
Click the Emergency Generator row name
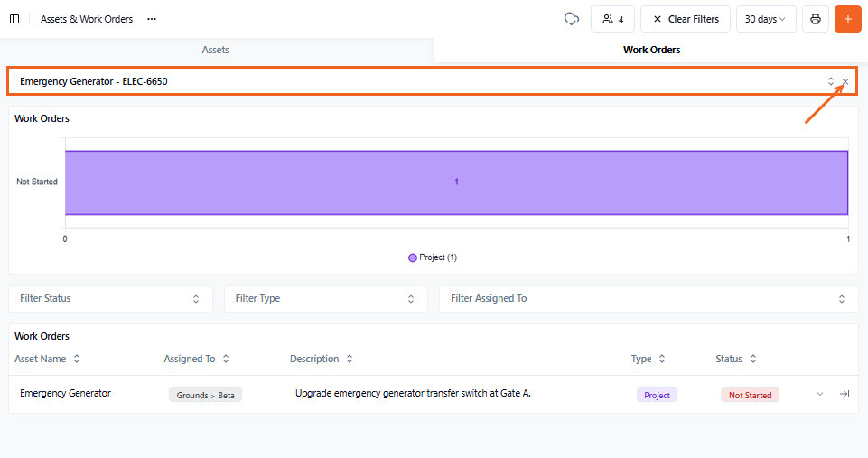[65, 393]
